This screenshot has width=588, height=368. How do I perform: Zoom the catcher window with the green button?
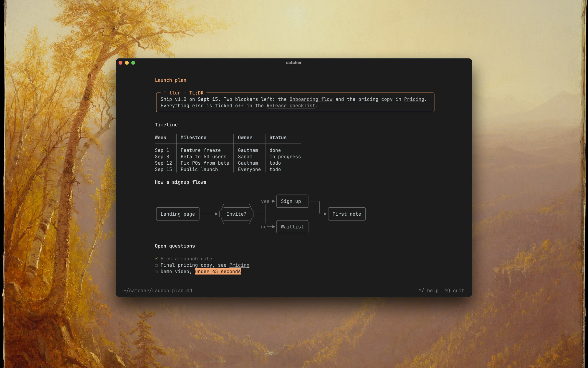(133, 63)
